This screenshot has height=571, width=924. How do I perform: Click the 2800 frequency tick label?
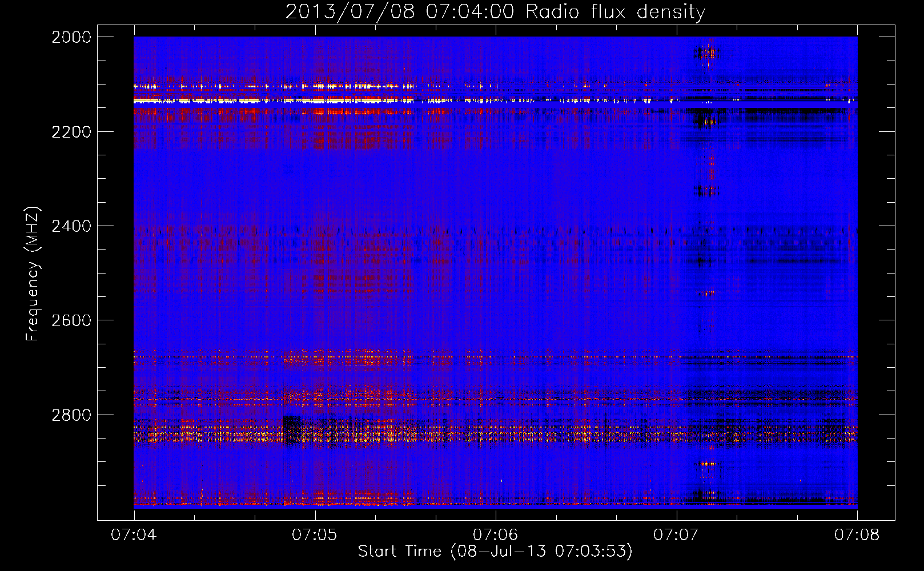[x=71, y=415]
